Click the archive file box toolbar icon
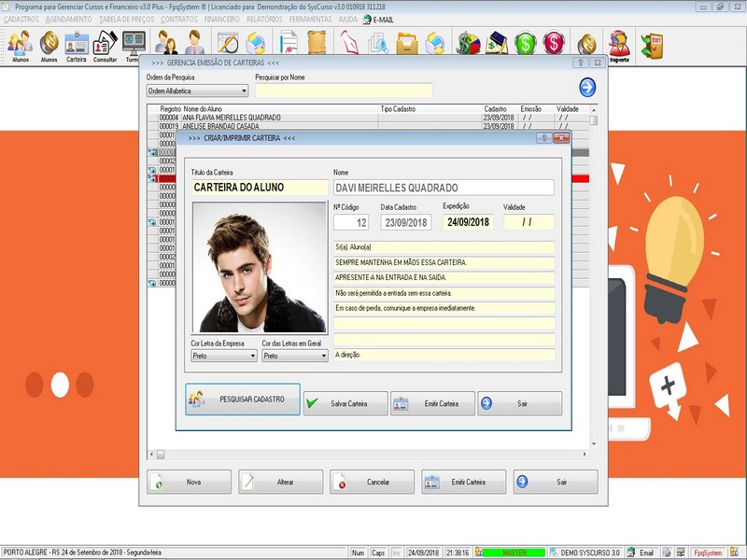747x560 pixels. 407,43
